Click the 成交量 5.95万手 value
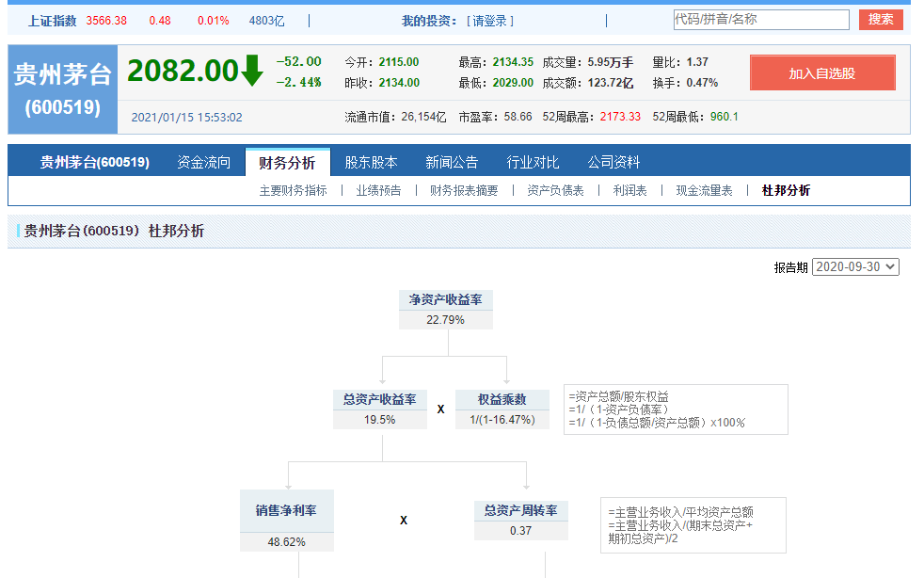Image resolution: width=924 pixels, height=578 pixels. pyautogui.click(x=610, y=62)
